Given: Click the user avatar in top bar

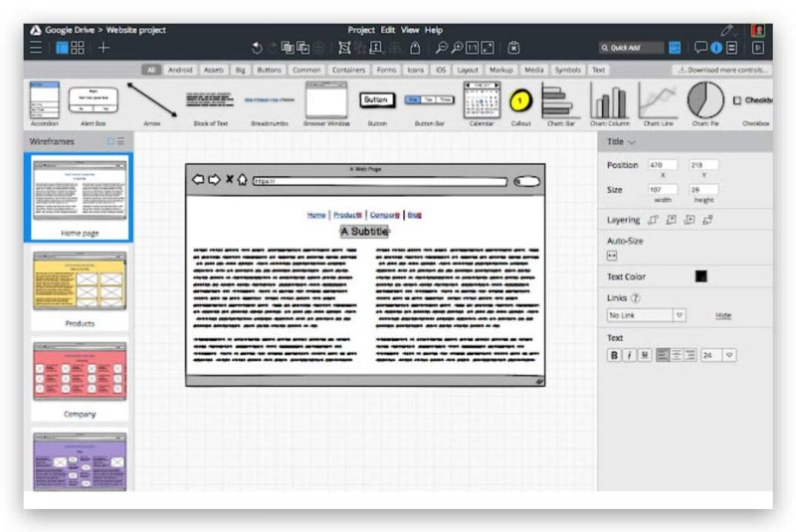Looking at the screenshot, I should point(758,31).
